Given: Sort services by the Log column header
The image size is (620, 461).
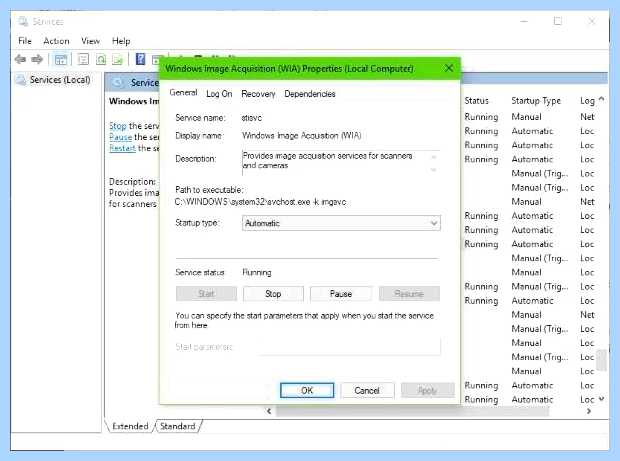Looking at the screenshot, I should point(587,101).
